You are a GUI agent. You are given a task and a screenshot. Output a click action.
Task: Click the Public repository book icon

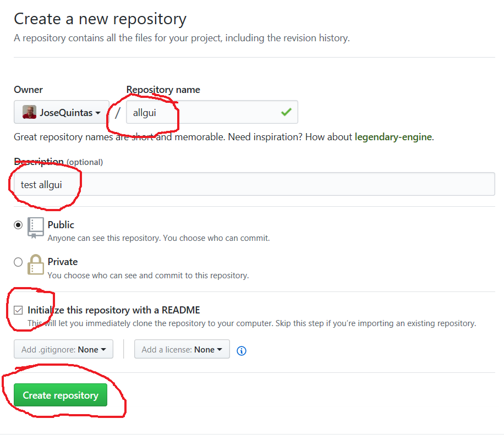[x=36, y=227]
